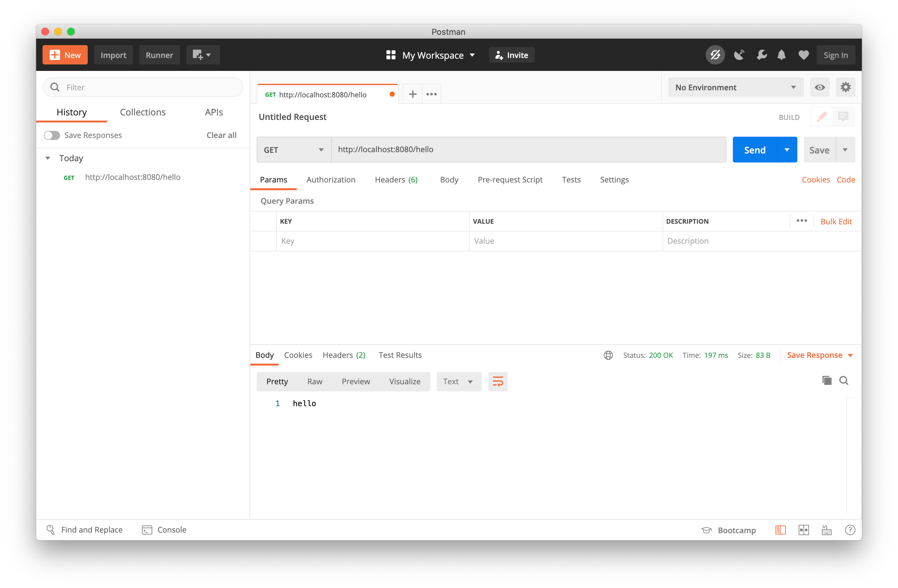
Task: Enable the Save Responses toggle
Action: tap(52, 135)
